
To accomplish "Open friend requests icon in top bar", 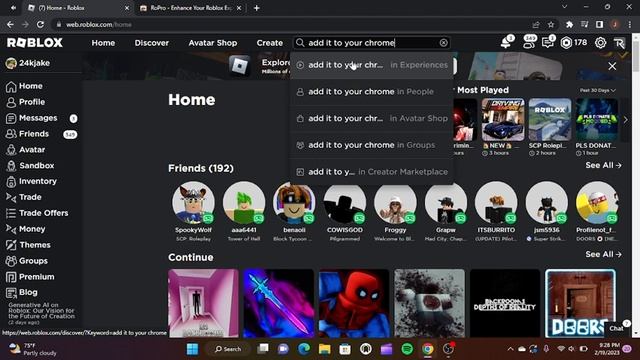I will click(529, 42).
